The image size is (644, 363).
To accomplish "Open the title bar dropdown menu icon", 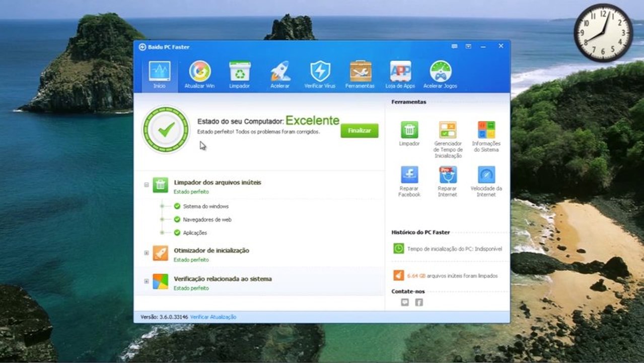I will (468, 46).
